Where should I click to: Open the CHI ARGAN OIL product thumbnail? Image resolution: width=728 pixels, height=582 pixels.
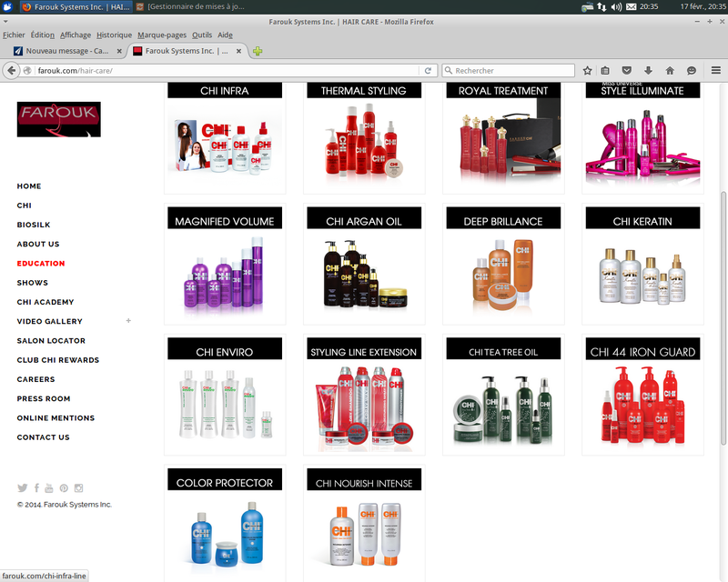pyautogui.click(x=364, y=264)
